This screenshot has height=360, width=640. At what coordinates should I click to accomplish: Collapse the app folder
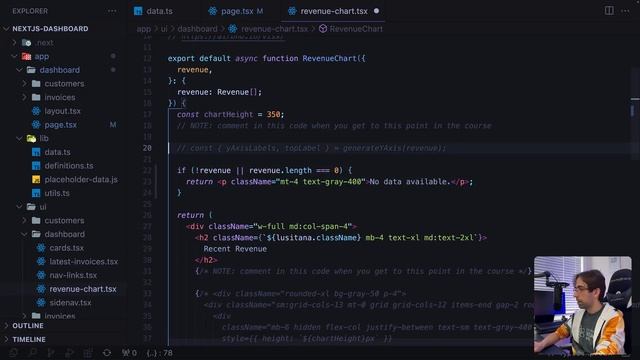[15, 56]
